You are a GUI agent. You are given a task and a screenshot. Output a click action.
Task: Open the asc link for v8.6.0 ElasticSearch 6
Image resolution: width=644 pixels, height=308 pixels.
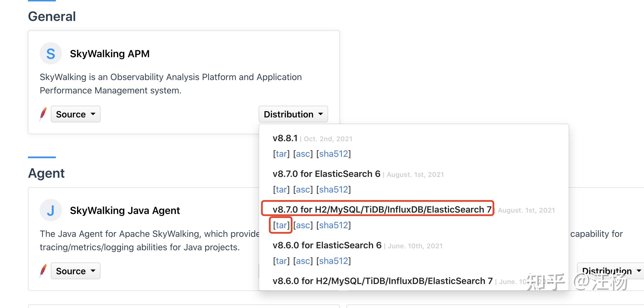(303, 261)
